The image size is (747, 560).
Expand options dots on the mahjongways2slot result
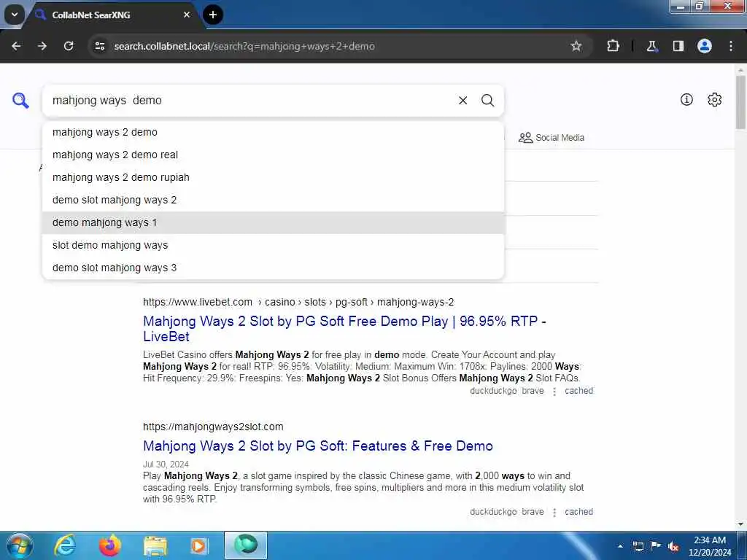(x=554, y=513)
